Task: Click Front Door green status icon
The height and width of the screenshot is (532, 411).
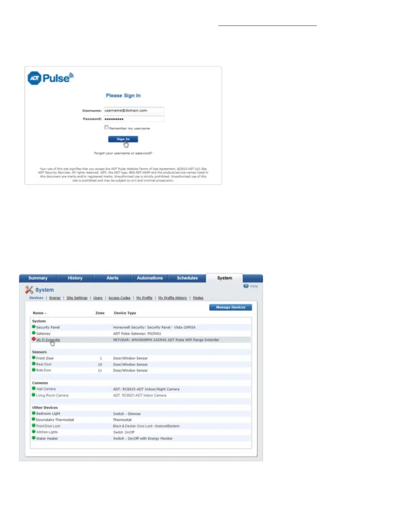Action: (34, 358)
